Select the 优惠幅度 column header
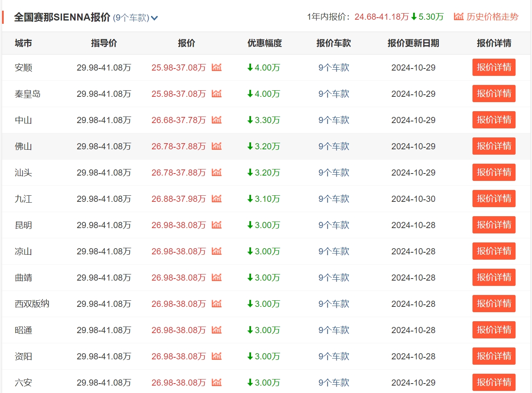Screen dimensions: 532x393 pos(265,43)
